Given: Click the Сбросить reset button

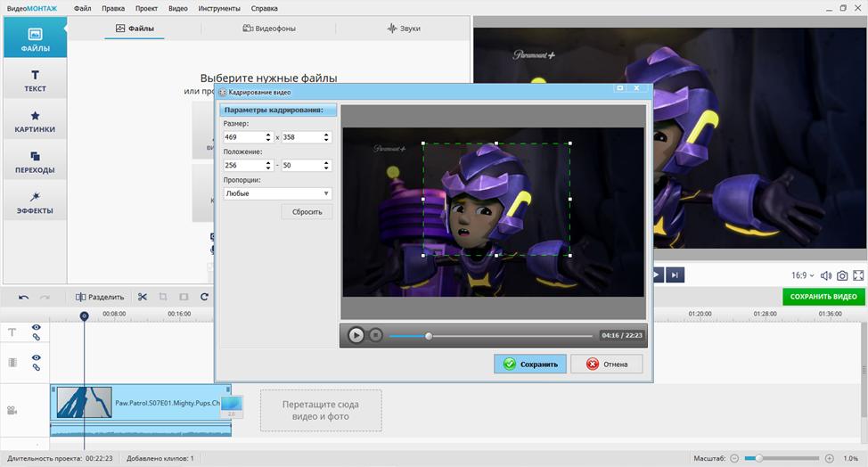Looking at the screenshot, I should point(307,212).
